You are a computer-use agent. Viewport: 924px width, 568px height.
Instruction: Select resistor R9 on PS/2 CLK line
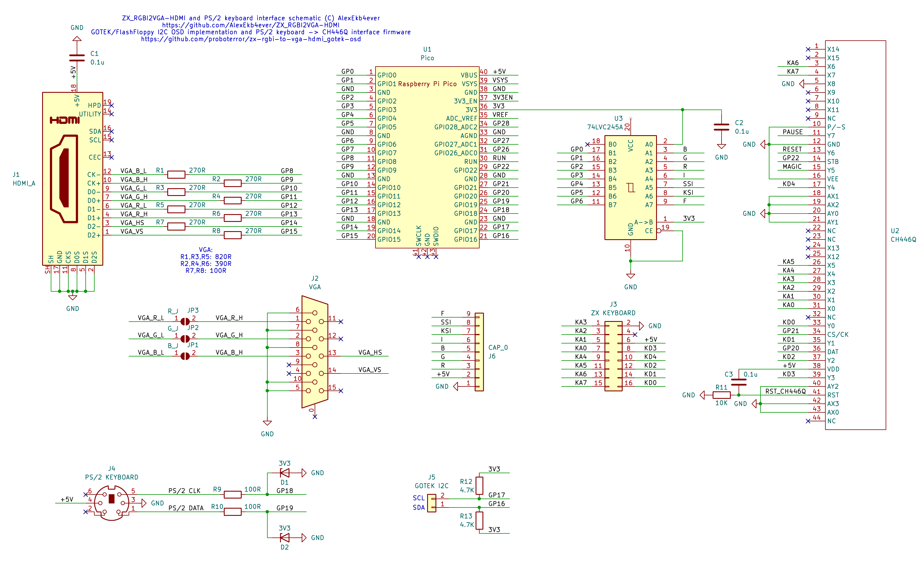(x=232, y=495)
